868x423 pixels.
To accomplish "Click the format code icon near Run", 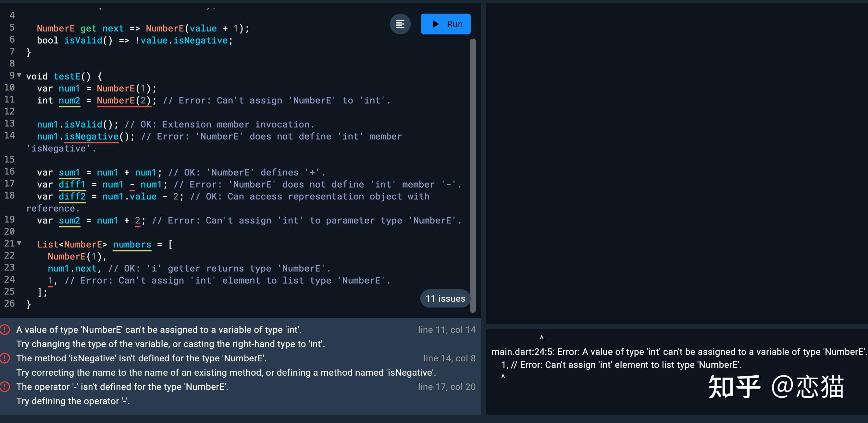I will tap(400, 24).
